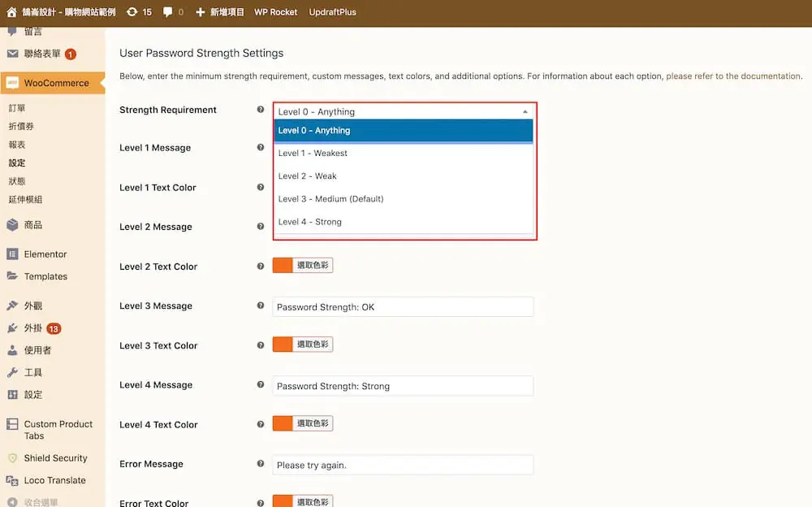Pick color for Level 2 Text Color
This screenshot has height=507, width=812.
(303, 266)
